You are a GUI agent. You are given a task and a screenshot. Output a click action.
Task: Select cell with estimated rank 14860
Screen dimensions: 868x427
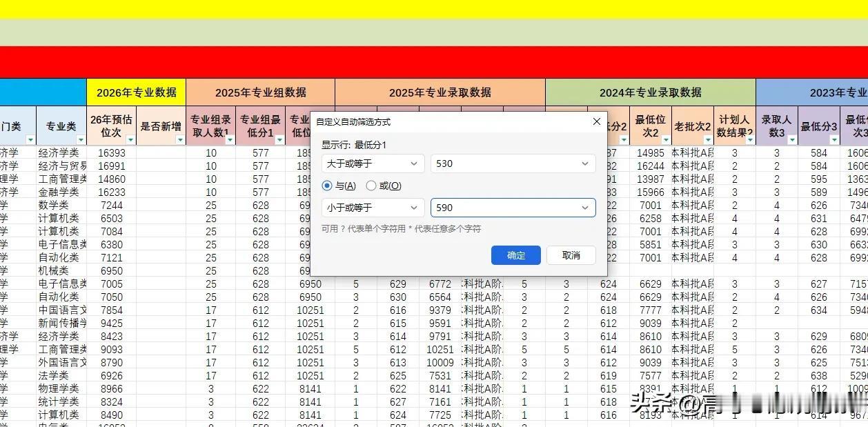click(x=112, y=179)
